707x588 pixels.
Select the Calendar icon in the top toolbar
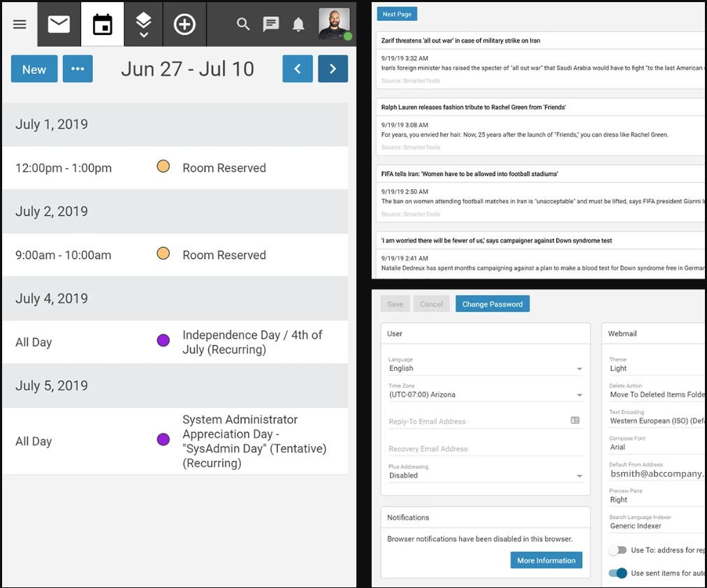pyautogui.click(x=102, y=24)
